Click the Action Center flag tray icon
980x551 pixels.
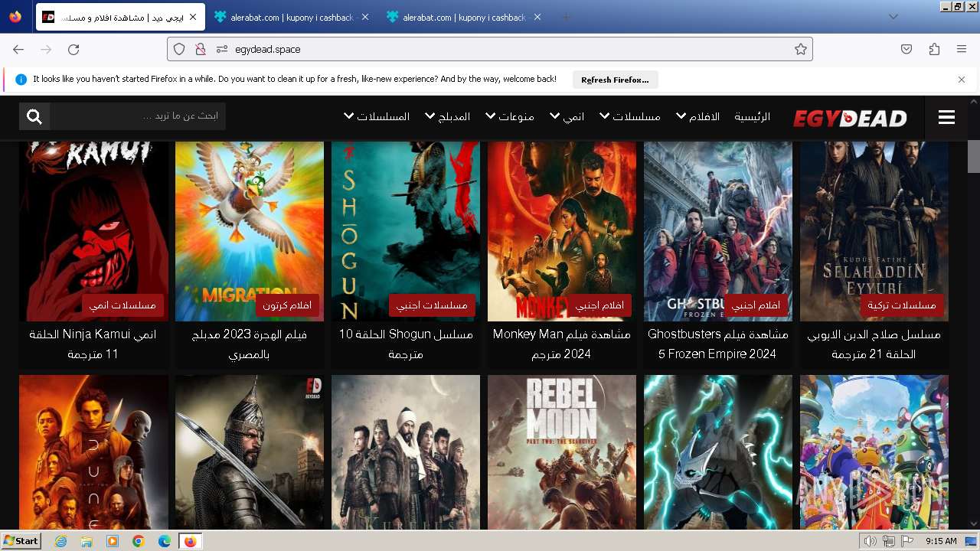pyautogui.click(x=907, y=541)
